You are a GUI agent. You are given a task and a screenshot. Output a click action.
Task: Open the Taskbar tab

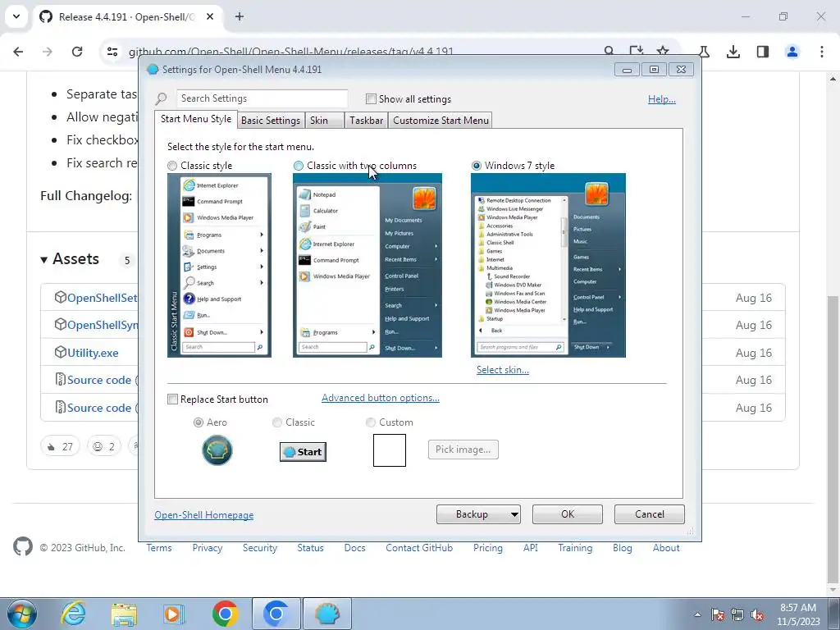pos(367,121)
